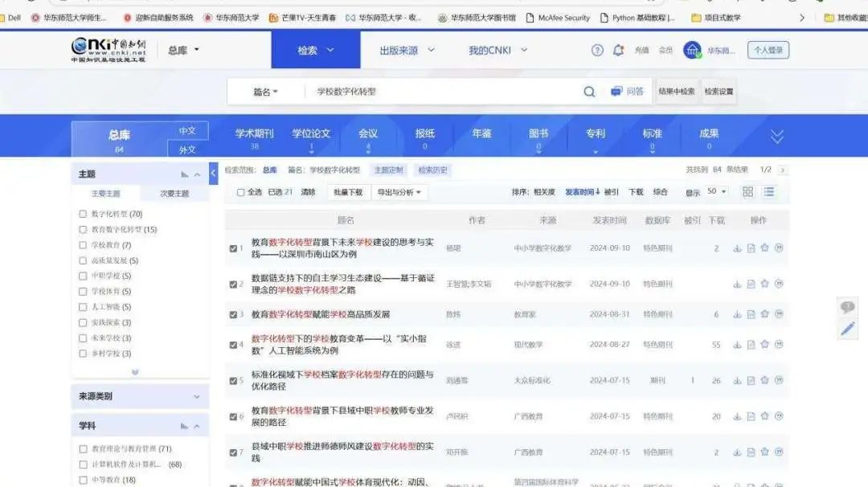Favorite the third result with the star icon
Viewport: 868px width, 487px height.
click(x=764, y=314)
